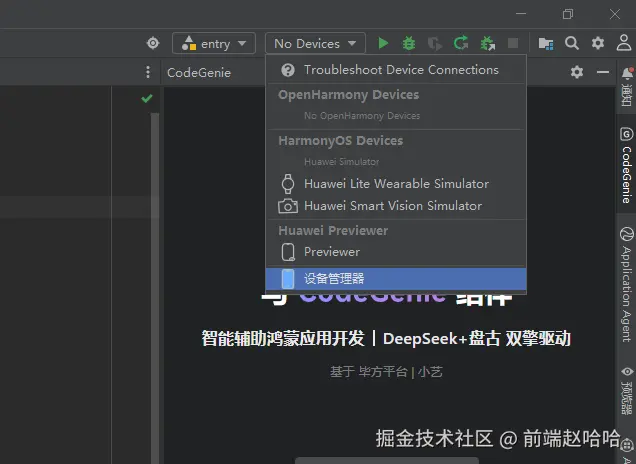
Task: Click the blue phone icon beside 设备管理器
Action: pyautogui.click(x=288, y=279)
